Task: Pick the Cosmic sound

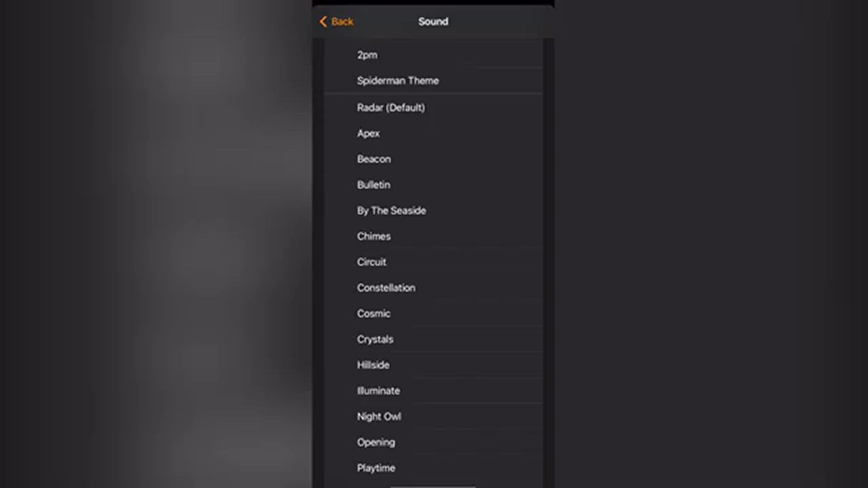Action: click(x=433, y=314)
